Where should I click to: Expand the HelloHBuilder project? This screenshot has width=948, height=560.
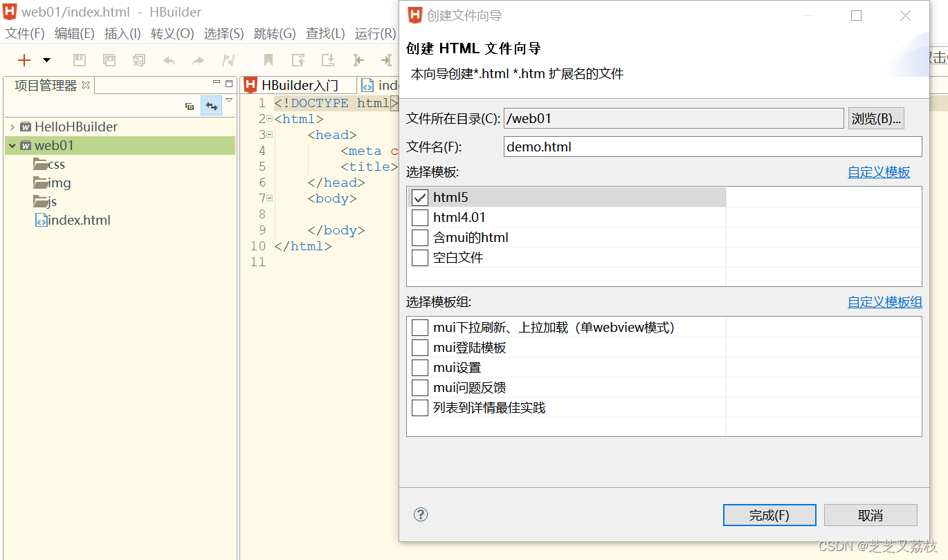(x=12, y=127)
